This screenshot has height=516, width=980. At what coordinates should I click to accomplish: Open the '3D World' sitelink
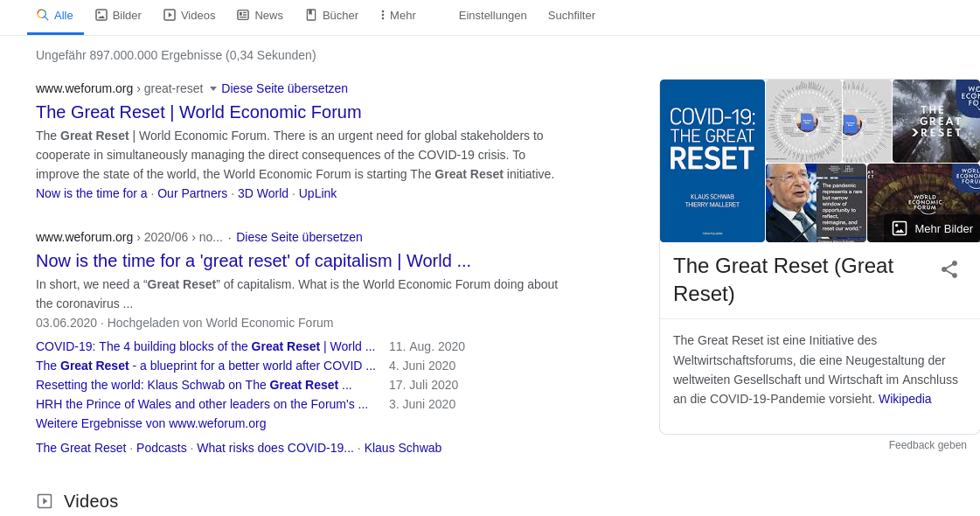click(263, 193)
